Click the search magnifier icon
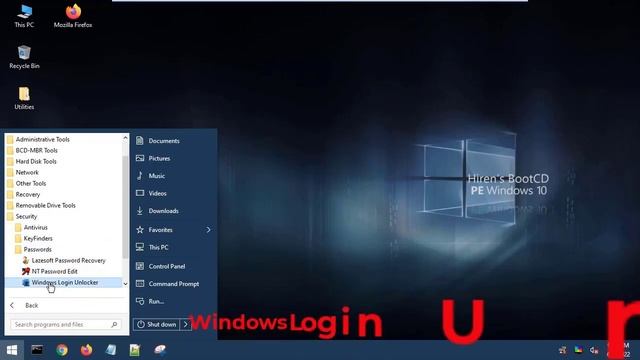The height and width of the screenshot is (360, 640). click(x=114, y=324)
